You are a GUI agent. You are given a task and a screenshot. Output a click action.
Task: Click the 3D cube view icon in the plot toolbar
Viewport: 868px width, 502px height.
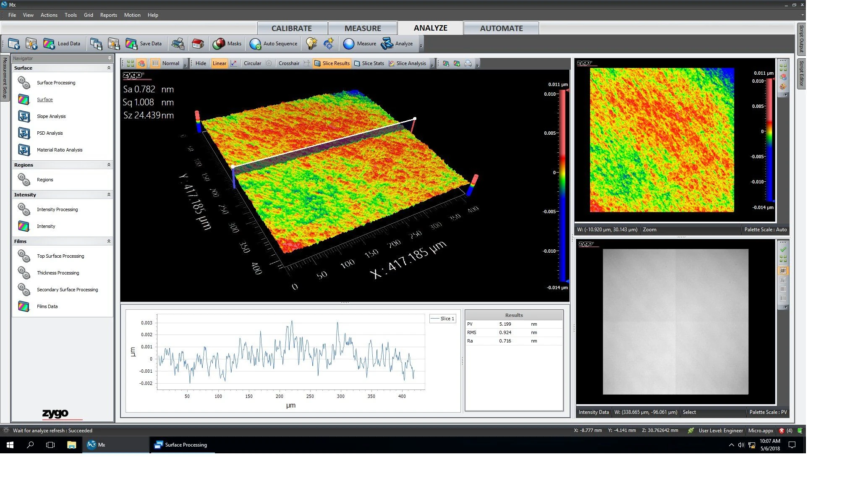[141, 63]
